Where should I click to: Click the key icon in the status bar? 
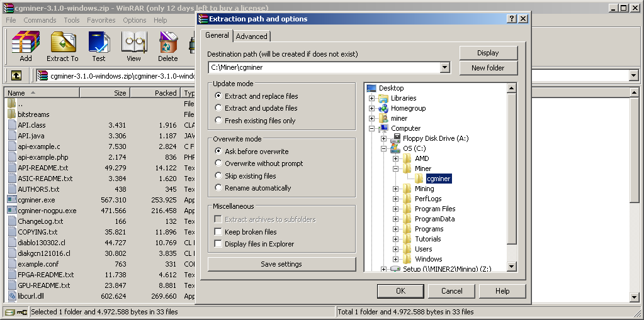[x=22, y=312]
